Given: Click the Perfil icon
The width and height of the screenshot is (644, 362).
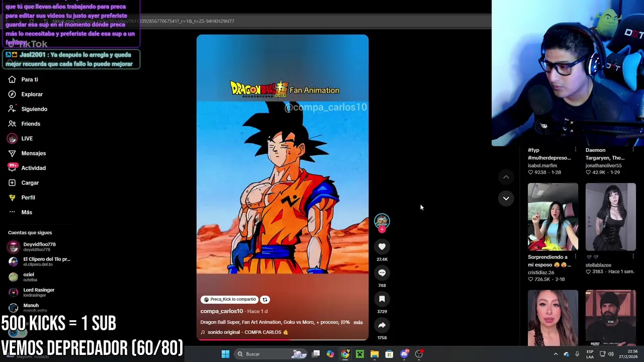Looking at the screenshot, I should 12,198.
